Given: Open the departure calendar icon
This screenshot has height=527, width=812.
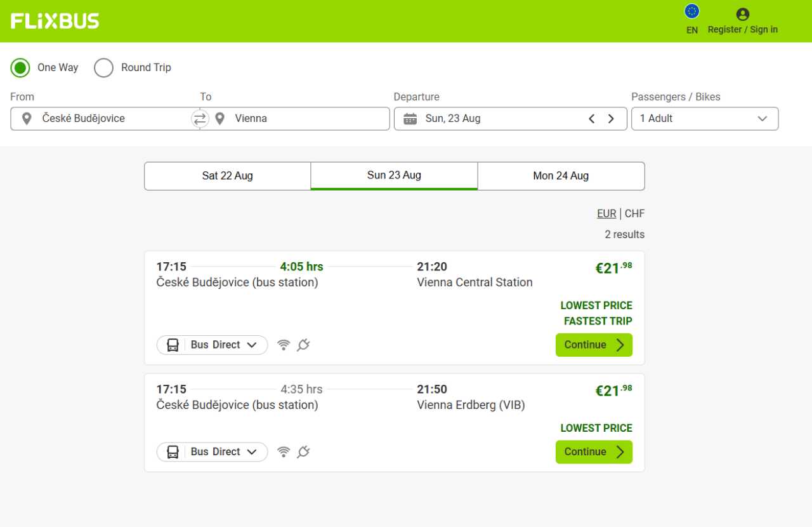Looking at the screenshot, I should [x=410, y=119].
